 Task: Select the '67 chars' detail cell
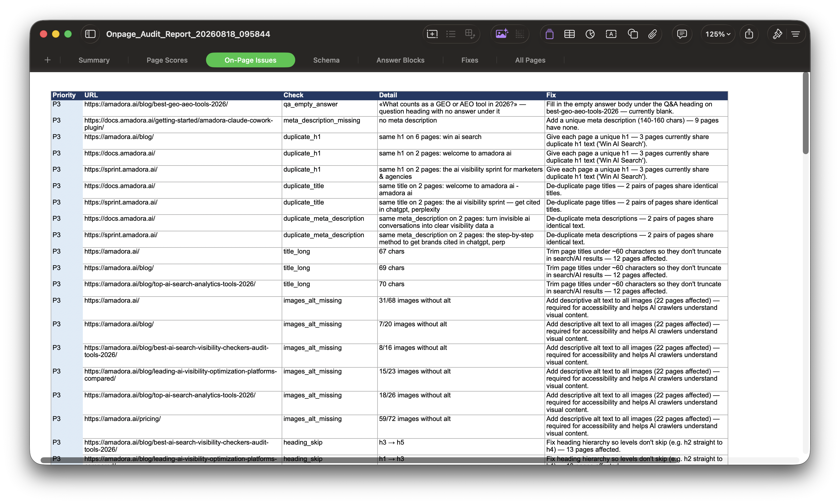point(461,255)
